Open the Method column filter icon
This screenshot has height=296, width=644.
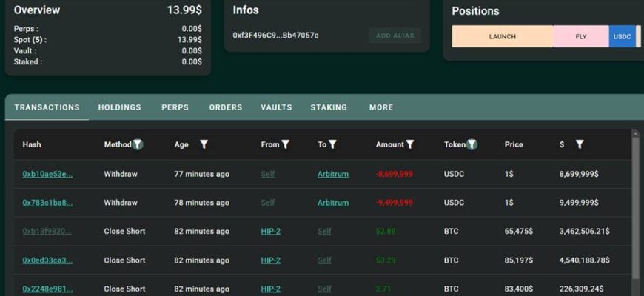tap(138, 144)
